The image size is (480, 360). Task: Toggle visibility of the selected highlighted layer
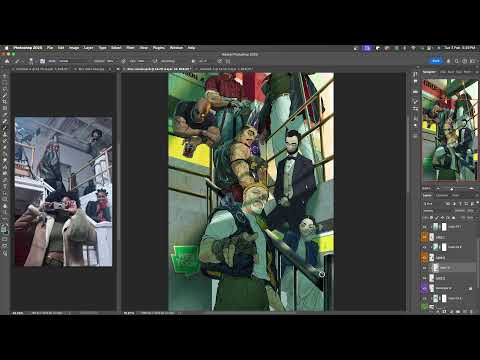pos(424,268)
